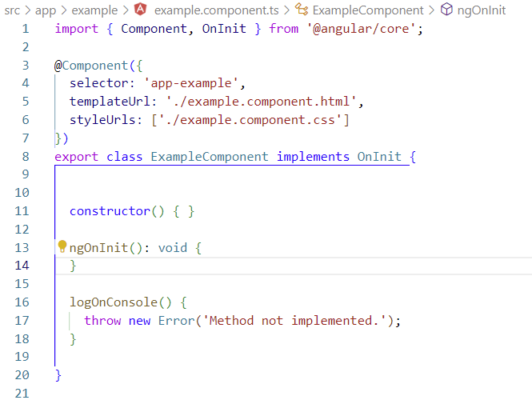
Task: Open the 'app' breadcrumb folder
Action: [46, 10]
